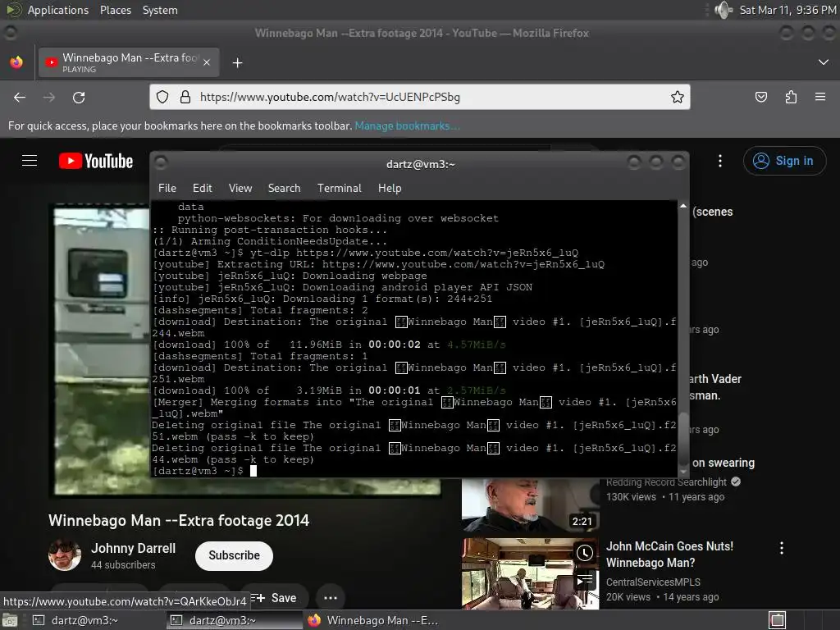Open the terminal Help menu
This screenshot has width=840, height=630.
click(x=390, y=188)
